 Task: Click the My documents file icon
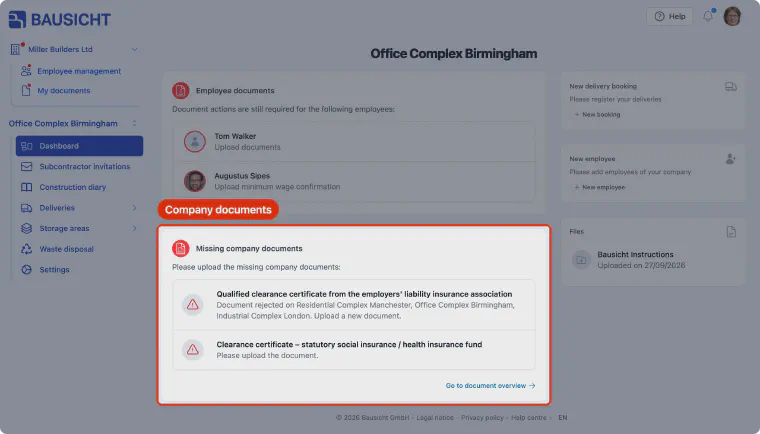click(26, 90)
